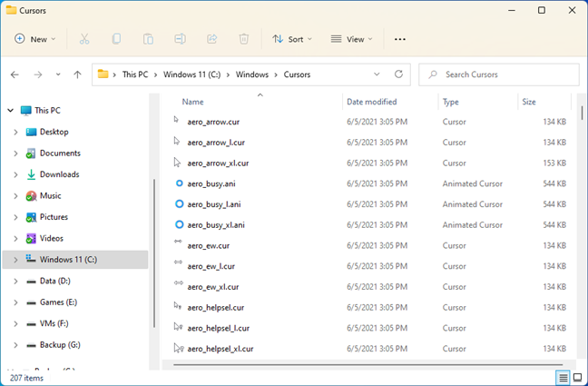Open the Recent locations dropdown arrow
The width and height of the screenshot is (588, 386).
58,74
